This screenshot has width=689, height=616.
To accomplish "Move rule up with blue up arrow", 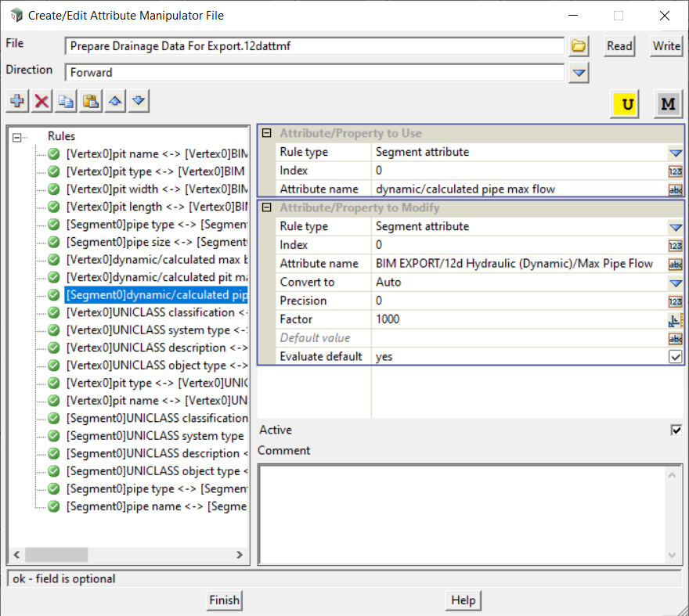I will click(115, 102).
